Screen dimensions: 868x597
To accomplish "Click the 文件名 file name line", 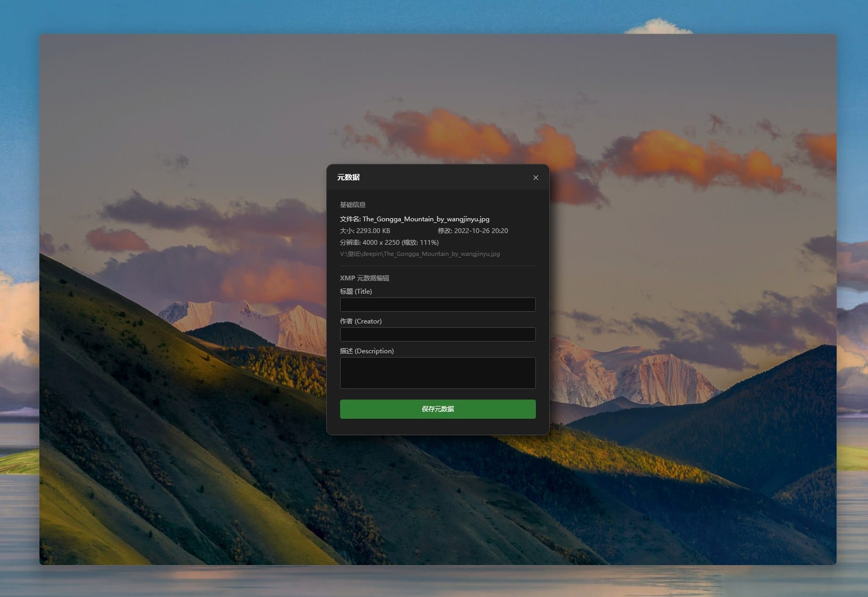I will tap(415, 219).
